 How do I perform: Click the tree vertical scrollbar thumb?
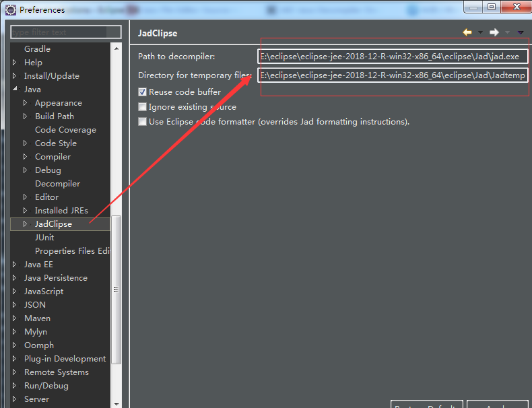pyautogui.click(x=117, y=290)
